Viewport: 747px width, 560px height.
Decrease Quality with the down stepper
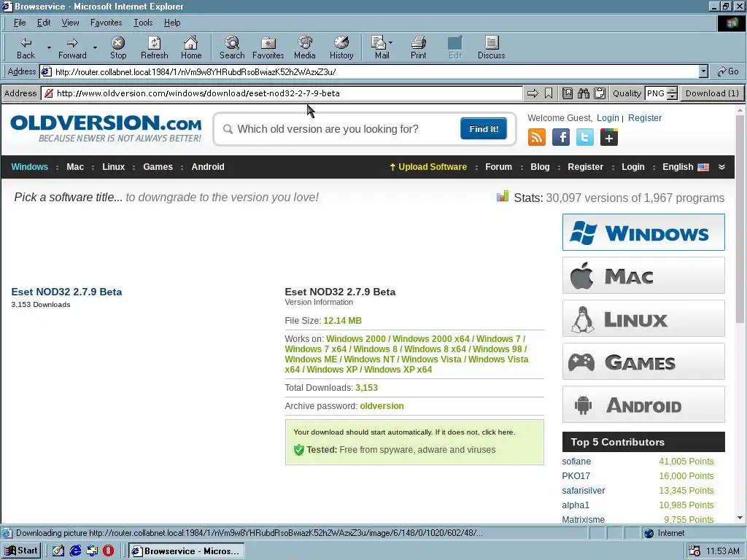pos(672,97)
